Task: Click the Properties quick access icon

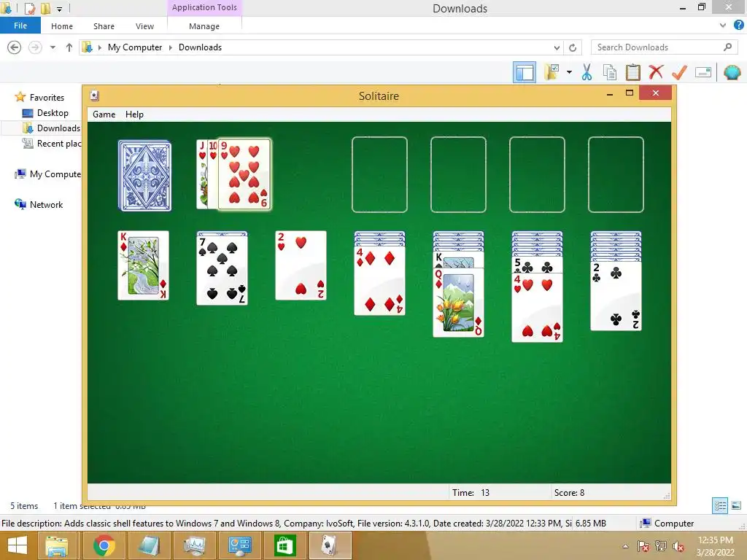Action: coord(29,8)
